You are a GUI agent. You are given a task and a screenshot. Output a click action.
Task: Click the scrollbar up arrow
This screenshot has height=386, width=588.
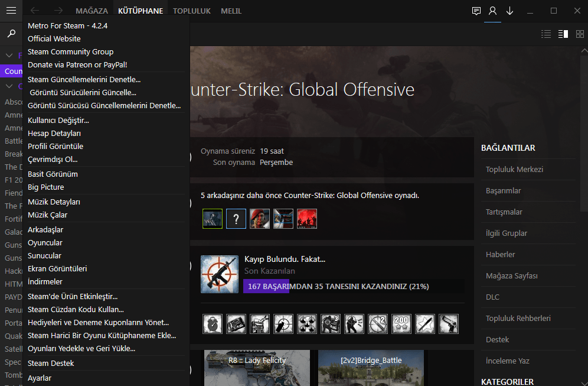click(x=584, y=50)
